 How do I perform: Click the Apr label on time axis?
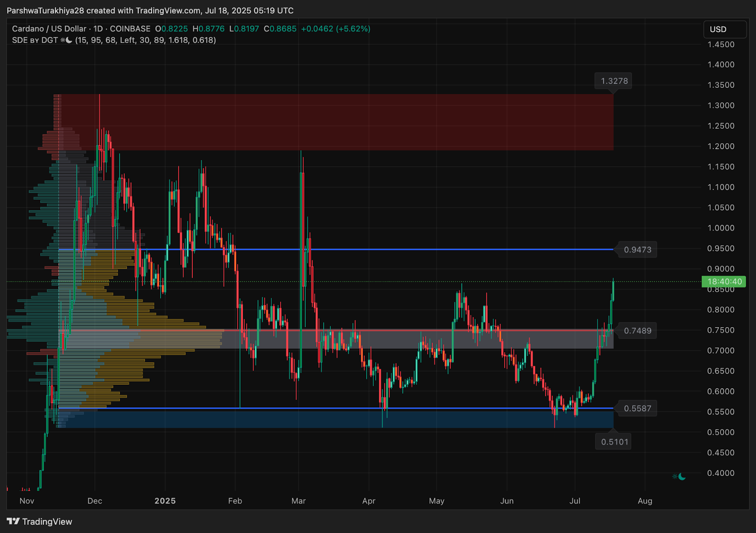point(369,501)
